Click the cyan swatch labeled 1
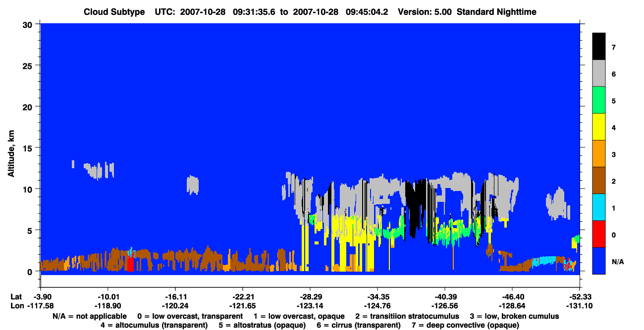644x330 pixels. pos(599,207)
